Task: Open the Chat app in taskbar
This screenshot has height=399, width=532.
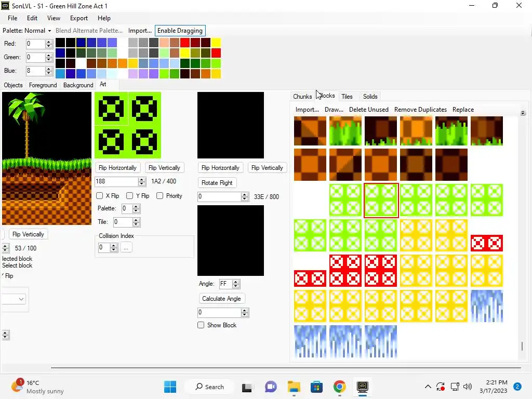Action: click(271, 387)
